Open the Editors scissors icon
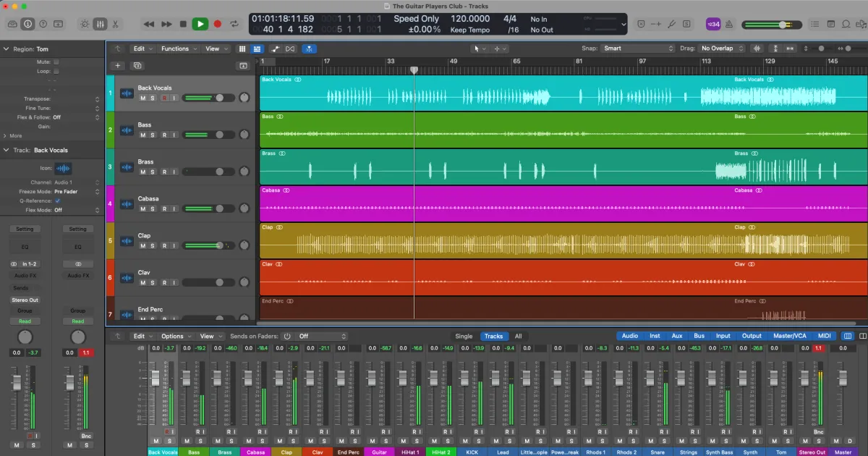Viewport: 868px width, 456px height. (x=116, y=24)
